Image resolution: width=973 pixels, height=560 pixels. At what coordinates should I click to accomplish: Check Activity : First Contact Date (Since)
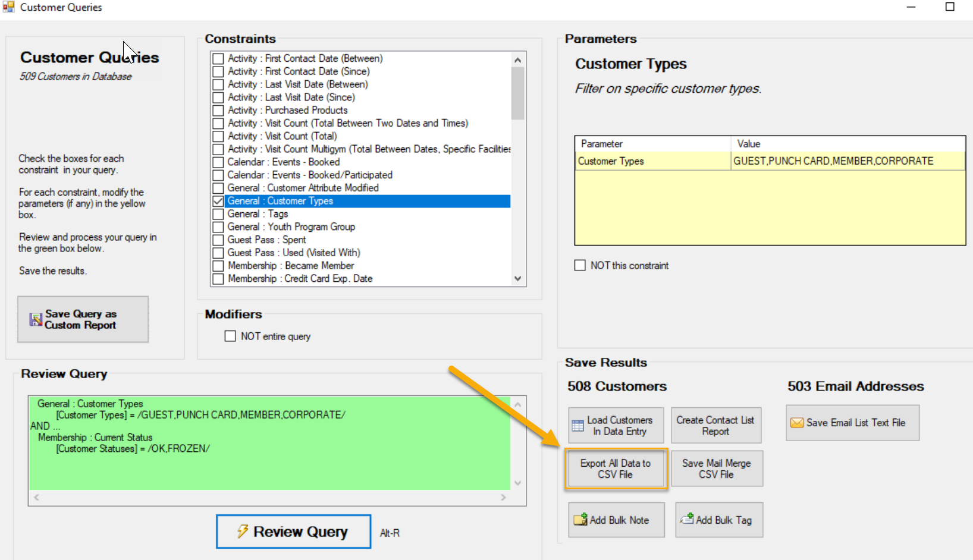pos(218,71)
